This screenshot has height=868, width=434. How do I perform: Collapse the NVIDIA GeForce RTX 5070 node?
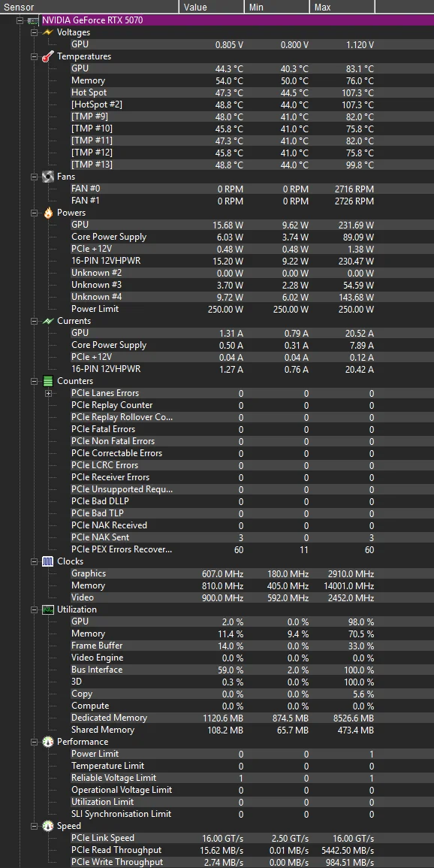point(20,20)
